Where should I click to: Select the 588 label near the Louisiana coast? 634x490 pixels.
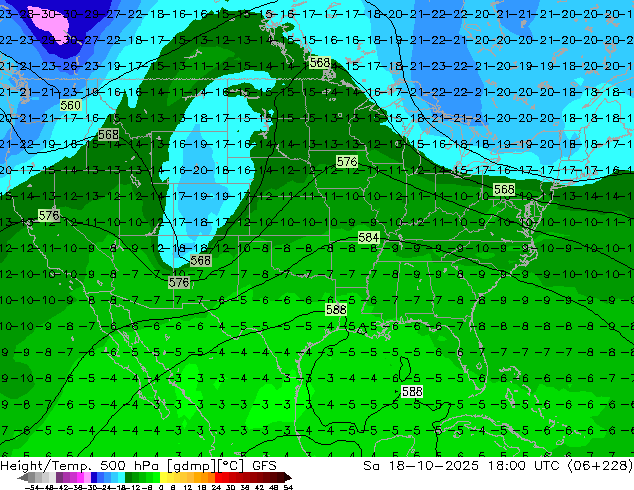click(x=336, y=310)
